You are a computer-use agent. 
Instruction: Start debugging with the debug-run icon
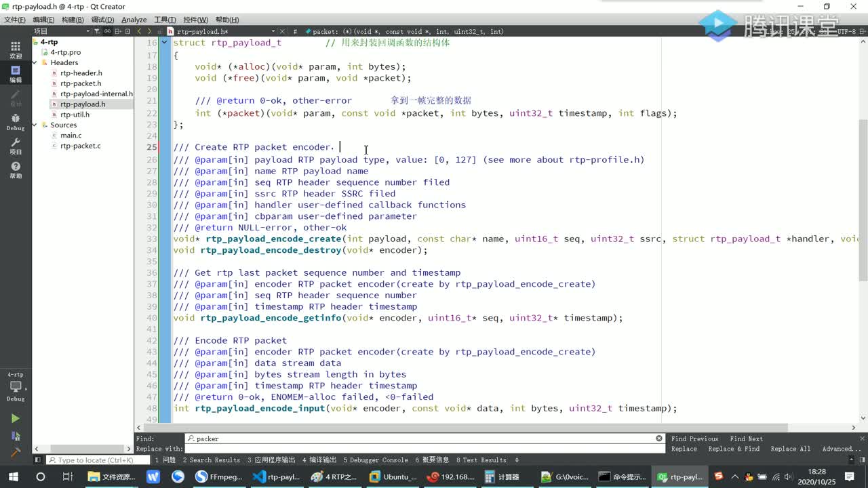tap(15, 436)
